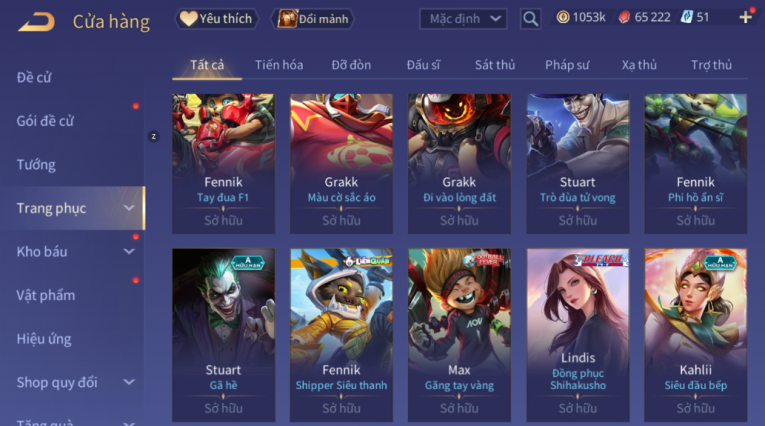Choose the Grakk Màu cờ sắc áo skin
The image size is (765, 426).
pyautogui.click(x=341, y=163)
